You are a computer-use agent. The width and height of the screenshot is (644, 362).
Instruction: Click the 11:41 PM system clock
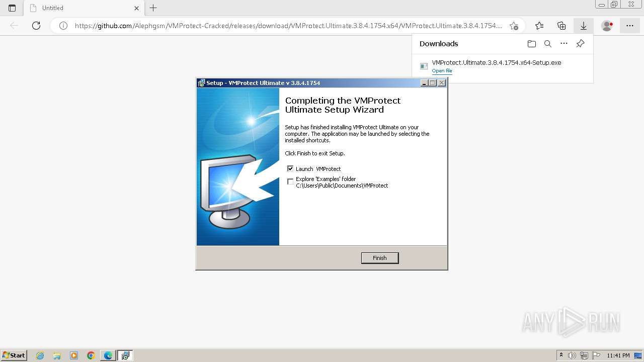618,355
